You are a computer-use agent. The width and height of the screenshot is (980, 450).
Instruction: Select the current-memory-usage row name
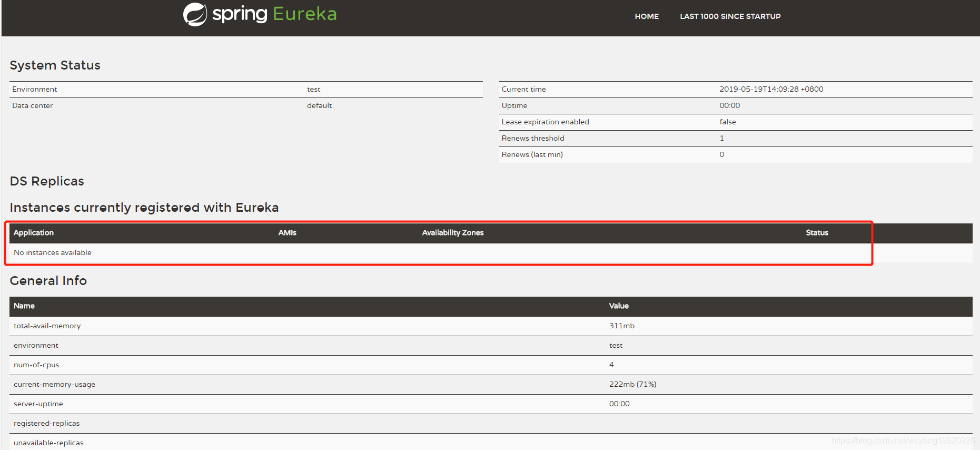coord(54,384)
